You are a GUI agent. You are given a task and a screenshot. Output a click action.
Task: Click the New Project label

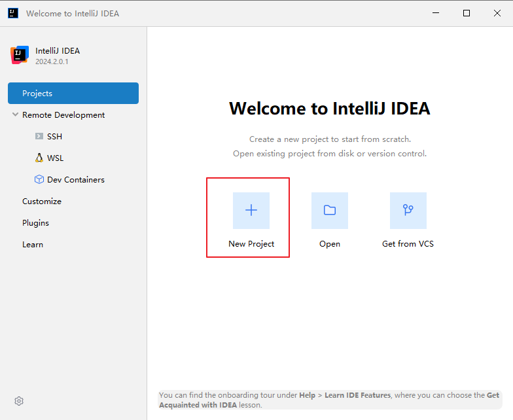[x=251, y=244]
